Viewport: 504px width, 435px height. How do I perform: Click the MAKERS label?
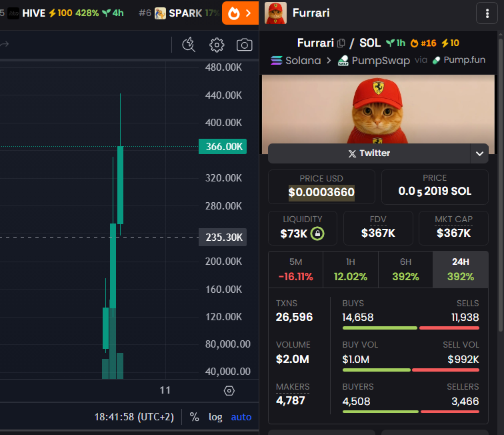(x=293, y=387)
